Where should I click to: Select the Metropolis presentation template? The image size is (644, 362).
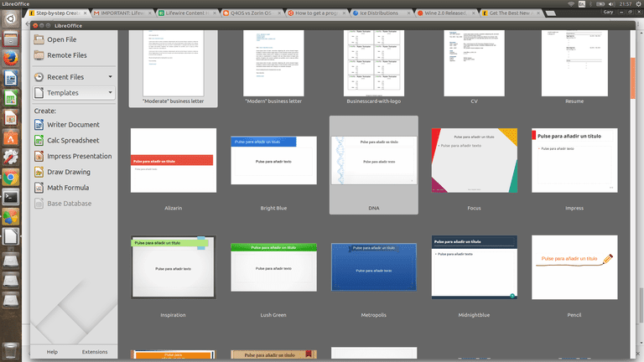tap(374, 271)
